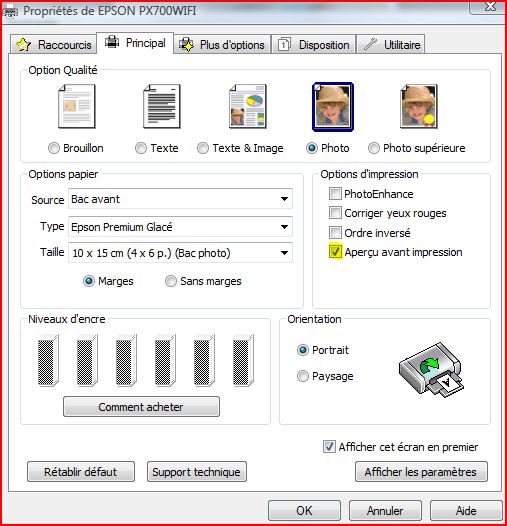This screenshot has width=507, height=526.
Task: Enable the PhotoEnhance checkbox
Action: pos(335,194)
